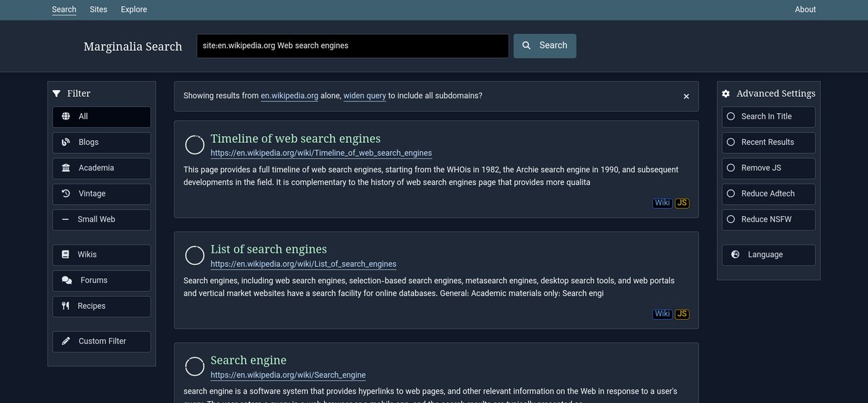Toggle the Reduce NSFW setting
The width and height of the screenshot is (868, 403).
[x=768, y=219]
